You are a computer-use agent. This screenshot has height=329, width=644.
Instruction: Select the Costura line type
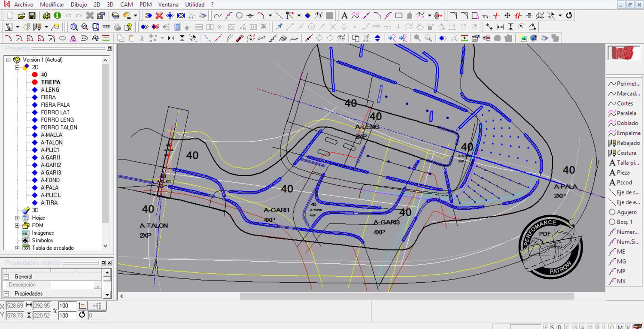coord(623,153)
